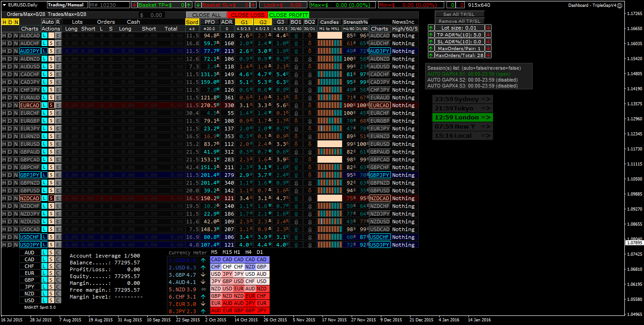Click Set All TP/SL button
Image resolution: width=644 pixels, height=325 pixels.
click(459, 15)
